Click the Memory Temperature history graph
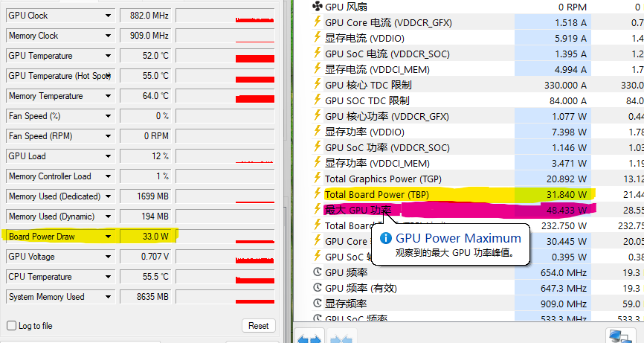644x343 pixels. (x=225, y=96)
